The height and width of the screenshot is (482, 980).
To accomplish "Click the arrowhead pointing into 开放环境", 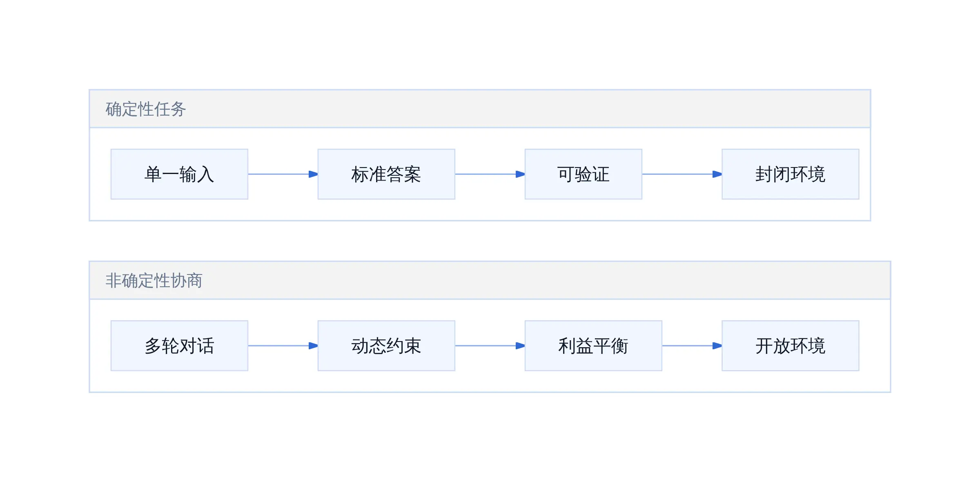I will (x=717, y=346).
